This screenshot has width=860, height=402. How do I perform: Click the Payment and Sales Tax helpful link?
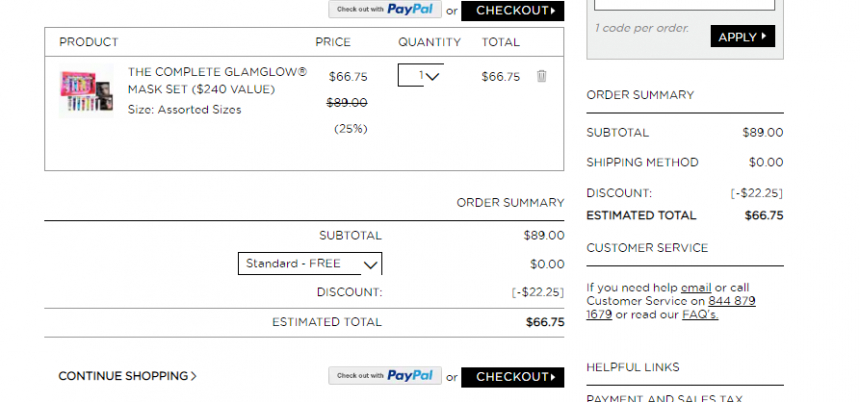pyautogui.click(x=664, y=398)
